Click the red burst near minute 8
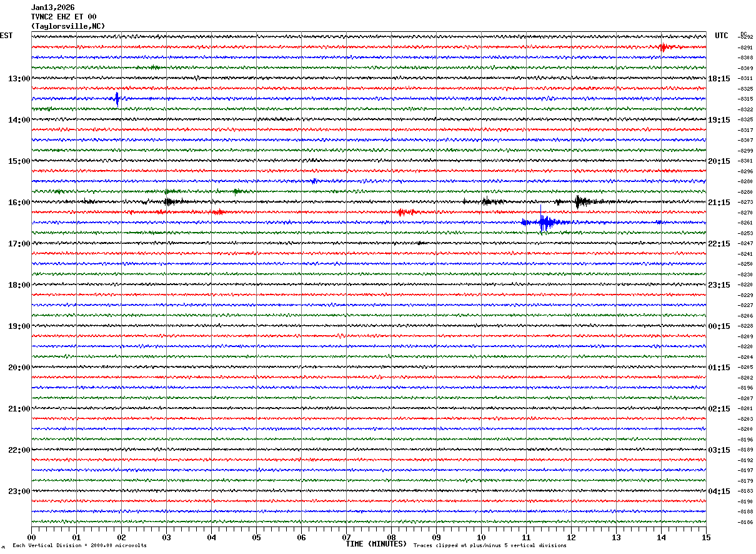 [405, 212]
